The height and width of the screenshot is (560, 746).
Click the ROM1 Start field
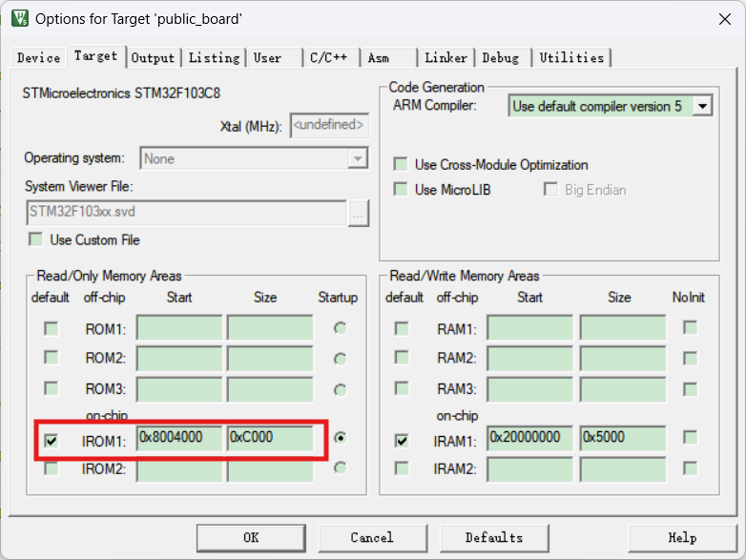click(179, 327)
